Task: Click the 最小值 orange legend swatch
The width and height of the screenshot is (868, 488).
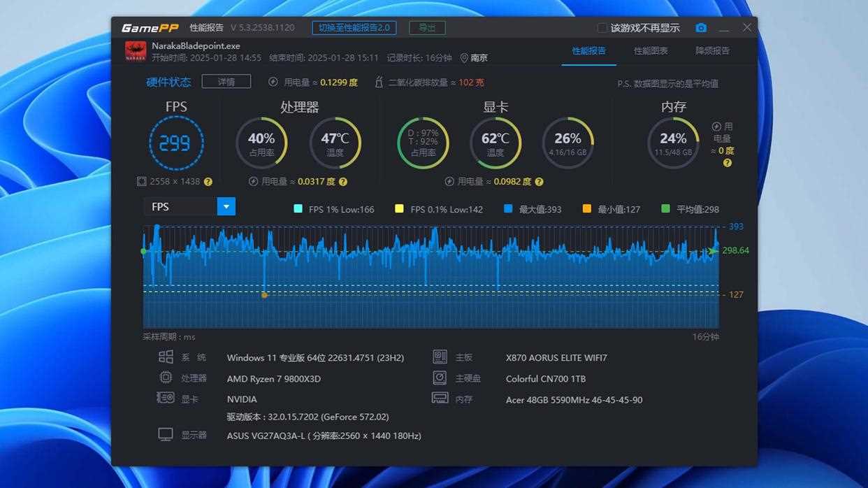Action: 587,209
